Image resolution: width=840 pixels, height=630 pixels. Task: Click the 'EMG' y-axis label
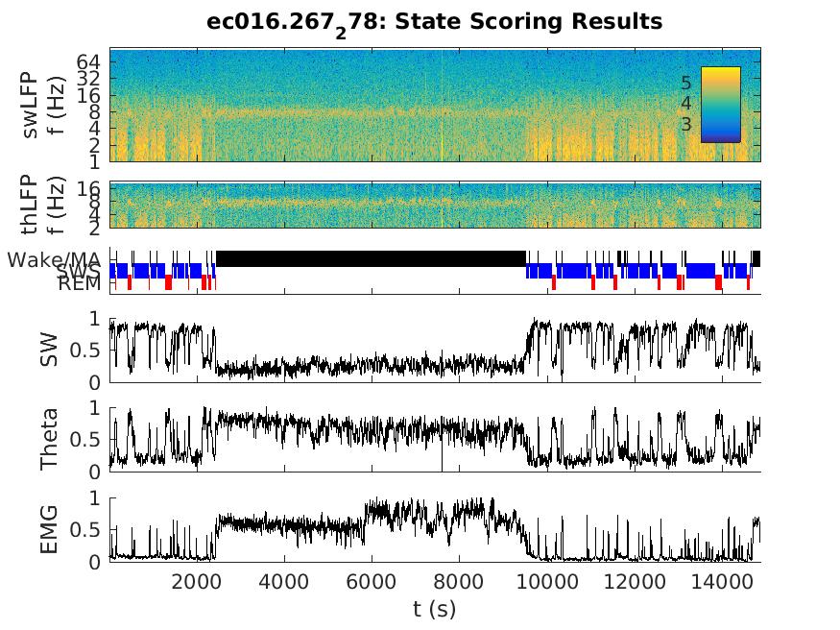(49, 529)
